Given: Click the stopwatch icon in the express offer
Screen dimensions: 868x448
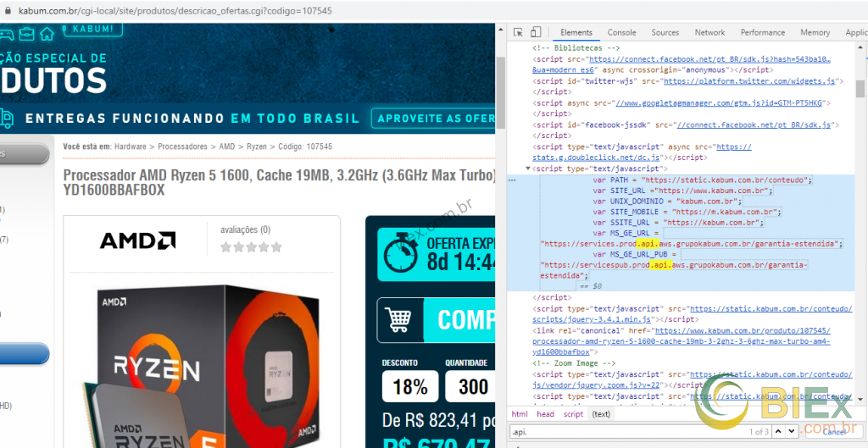Looking at the screenshot, I should click(401, 254).
